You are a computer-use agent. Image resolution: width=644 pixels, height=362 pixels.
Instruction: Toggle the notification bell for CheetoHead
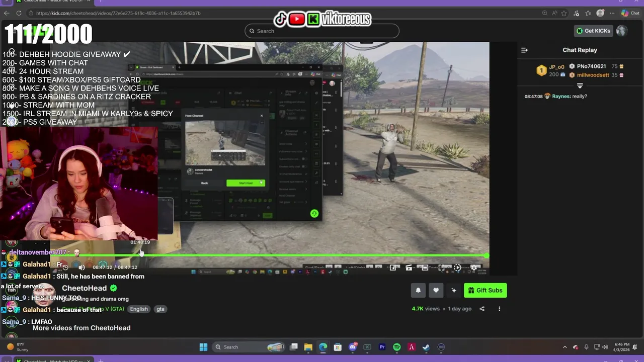(x=418, y=290)
